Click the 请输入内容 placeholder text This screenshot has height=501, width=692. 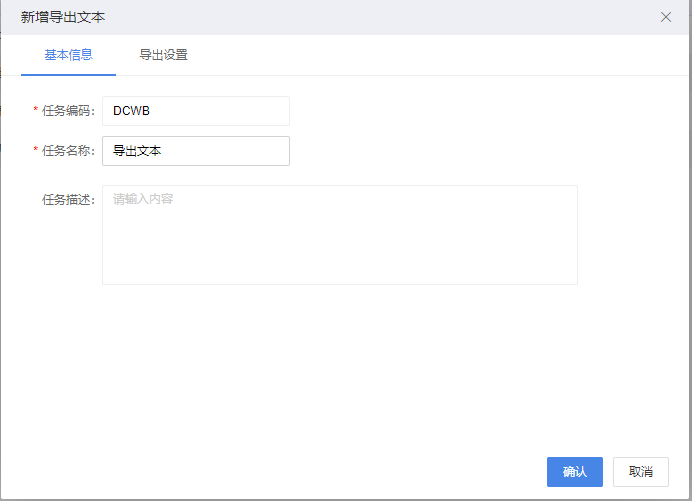point(143,199)
